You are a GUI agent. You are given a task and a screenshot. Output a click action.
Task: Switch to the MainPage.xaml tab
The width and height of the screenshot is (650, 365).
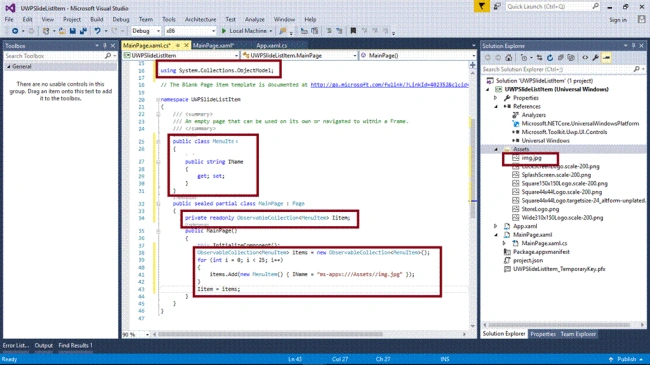tap(213, 45)
